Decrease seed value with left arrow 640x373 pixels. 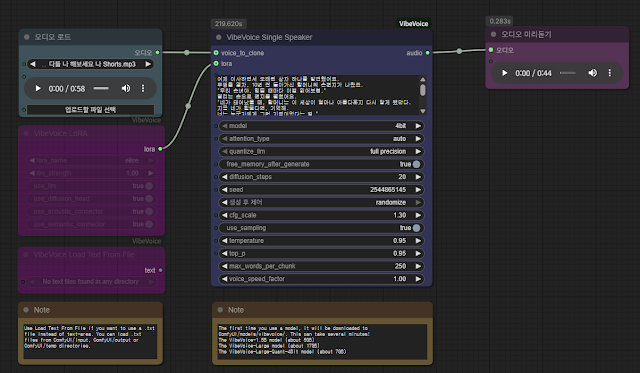pos(224,190)
